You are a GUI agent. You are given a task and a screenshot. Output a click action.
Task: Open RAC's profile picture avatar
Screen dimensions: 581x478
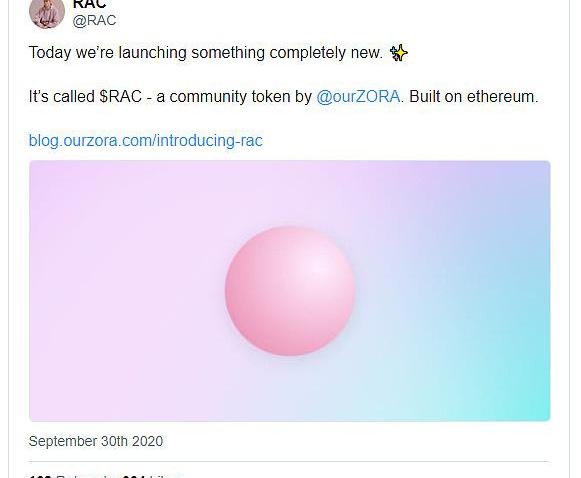point(47,12)
